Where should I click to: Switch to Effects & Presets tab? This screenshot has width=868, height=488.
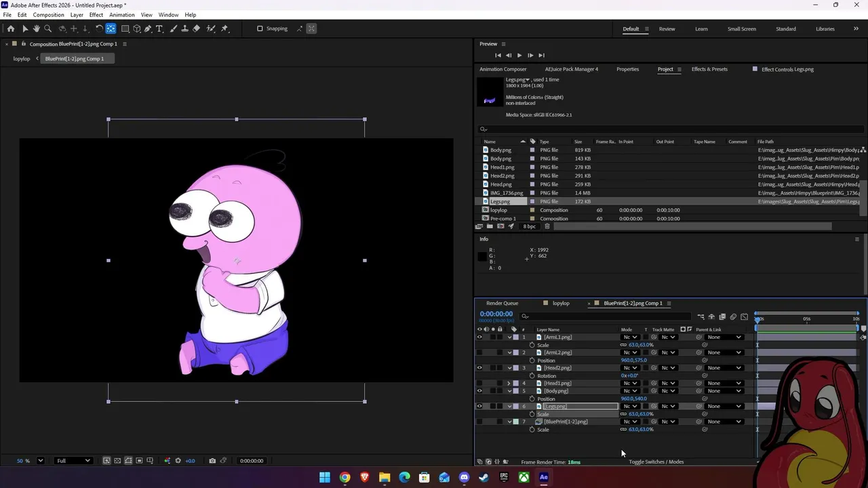click(709, 69)
